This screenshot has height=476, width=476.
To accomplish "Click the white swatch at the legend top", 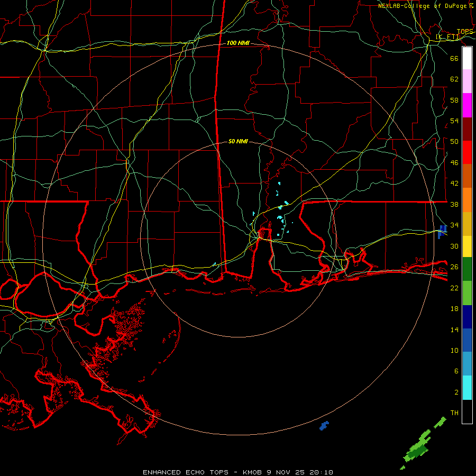I will click(x=467, y=58).
